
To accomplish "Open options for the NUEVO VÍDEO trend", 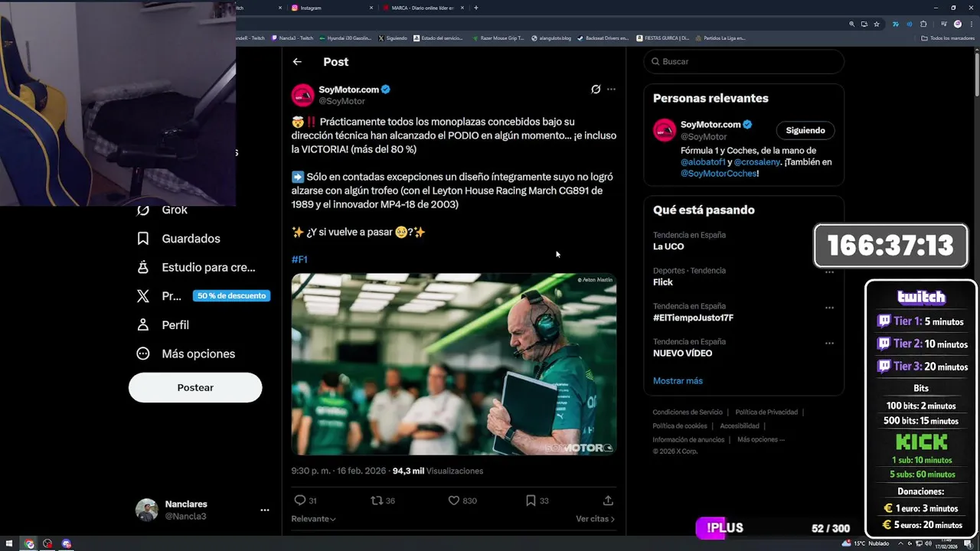I will [829, 344].
